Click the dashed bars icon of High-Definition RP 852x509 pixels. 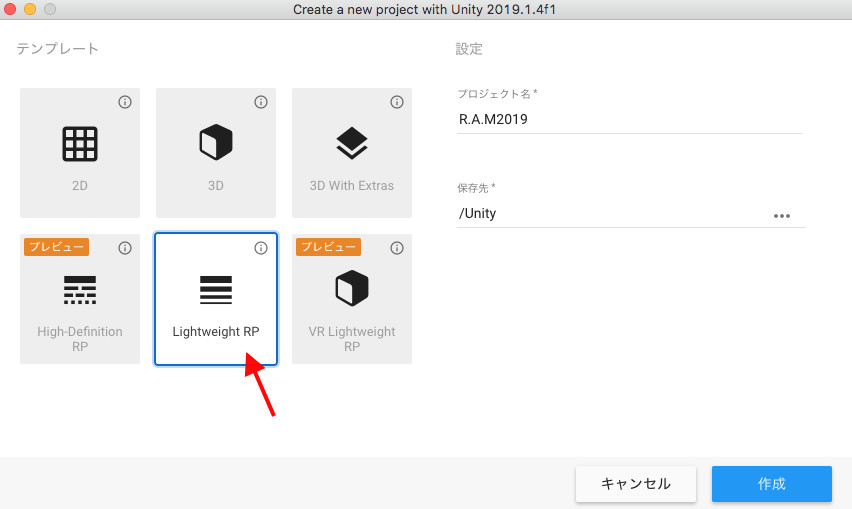coord(80,290)
